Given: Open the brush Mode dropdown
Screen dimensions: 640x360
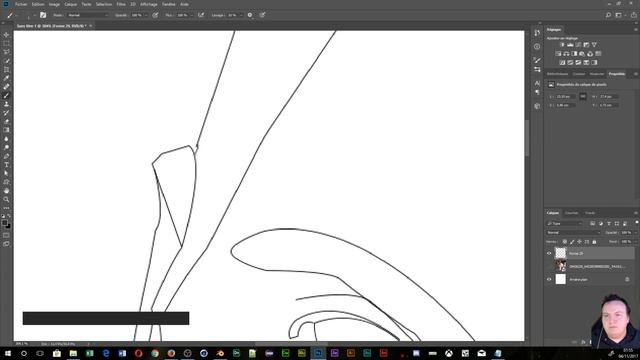Looking at the screenshot, I should pos(88,15).
